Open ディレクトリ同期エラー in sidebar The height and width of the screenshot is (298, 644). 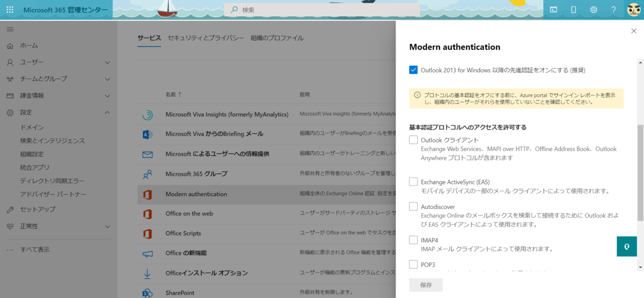52,181
